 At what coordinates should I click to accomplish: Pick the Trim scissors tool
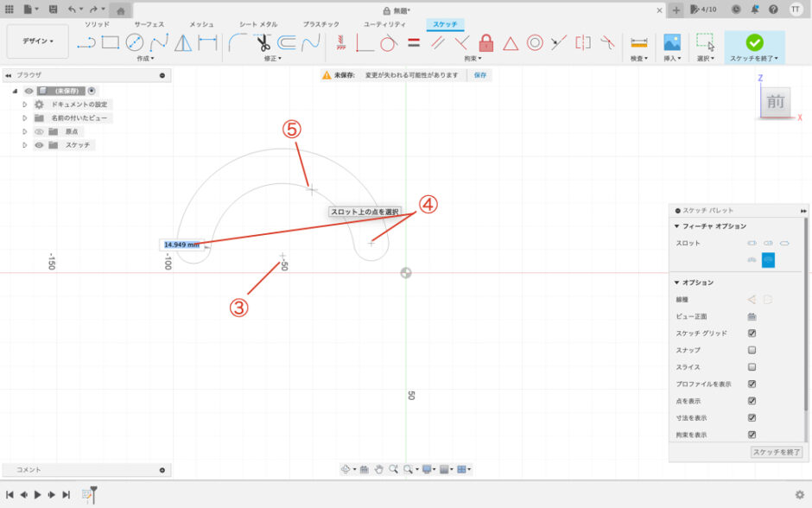(263, 42)
